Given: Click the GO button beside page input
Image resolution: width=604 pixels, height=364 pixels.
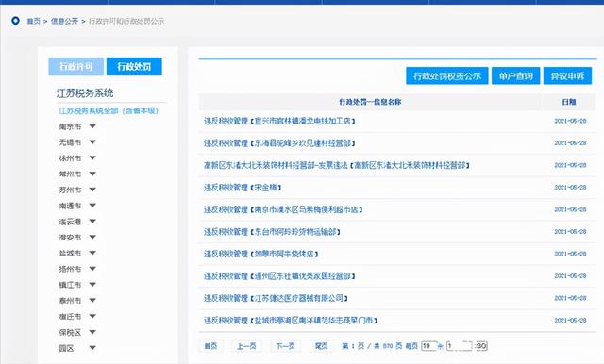Looking at the screenshot, I should click(x=481, y=346).
